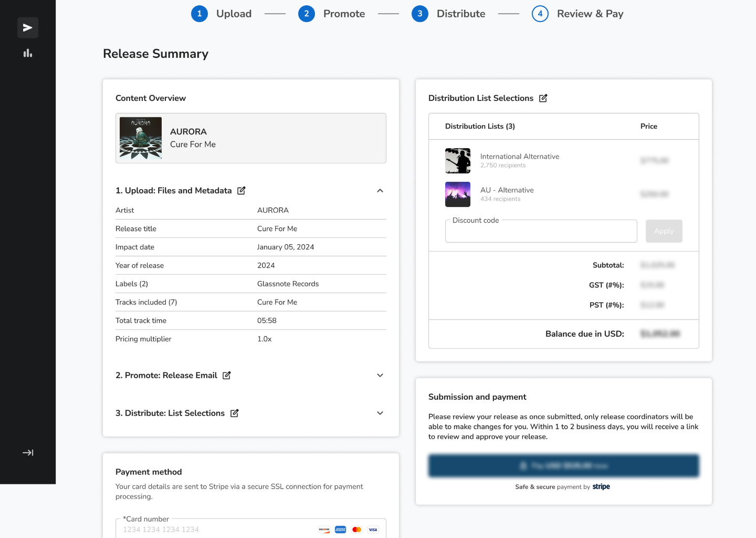Screen dimensions: 756x538
Task: Edit the Distribution List Selections card
Action: tap(543, 98)
